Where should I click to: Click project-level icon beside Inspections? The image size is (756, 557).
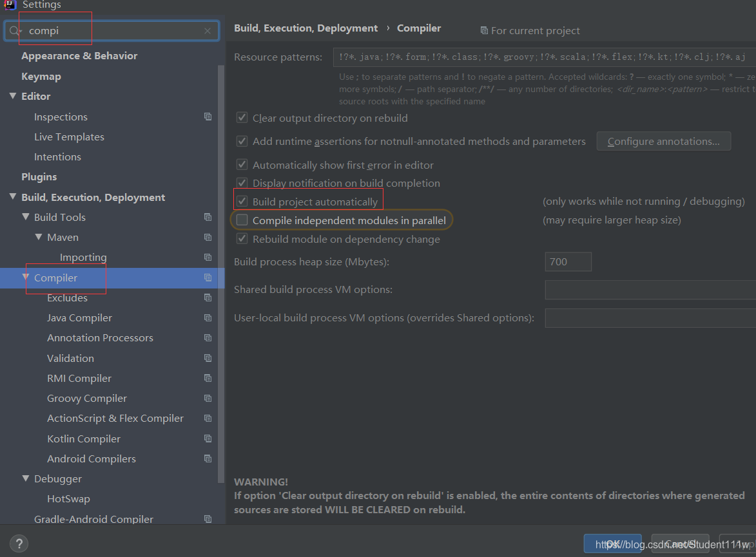click(208, 117)
